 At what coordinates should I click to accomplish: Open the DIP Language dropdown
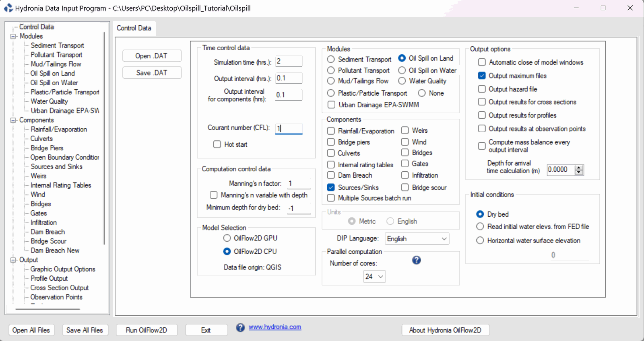point(417,239)
